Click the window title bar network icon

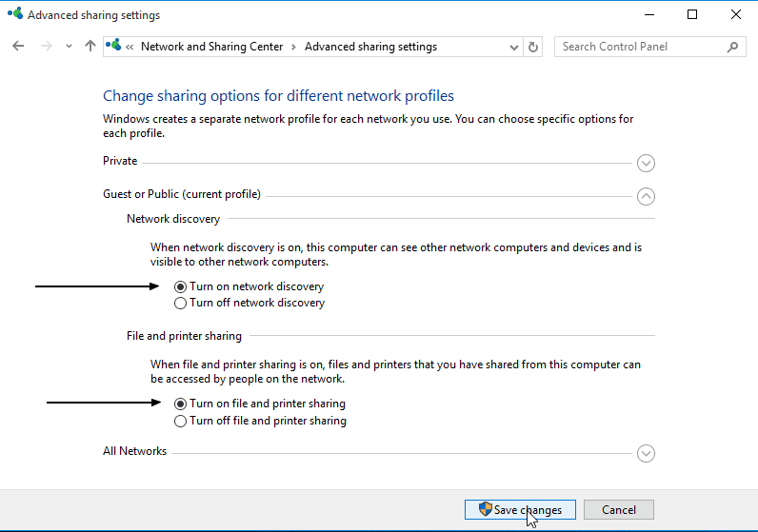coord(15,14)
